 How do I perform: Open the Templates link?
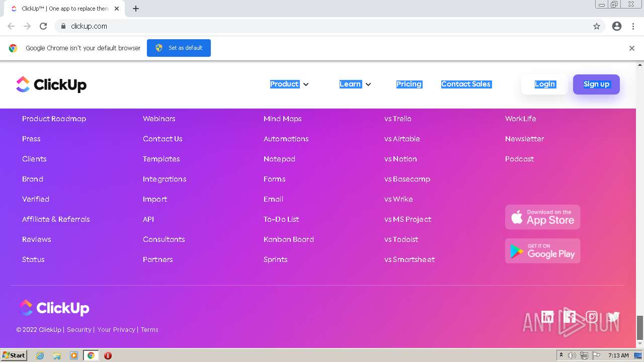point(161,159)
